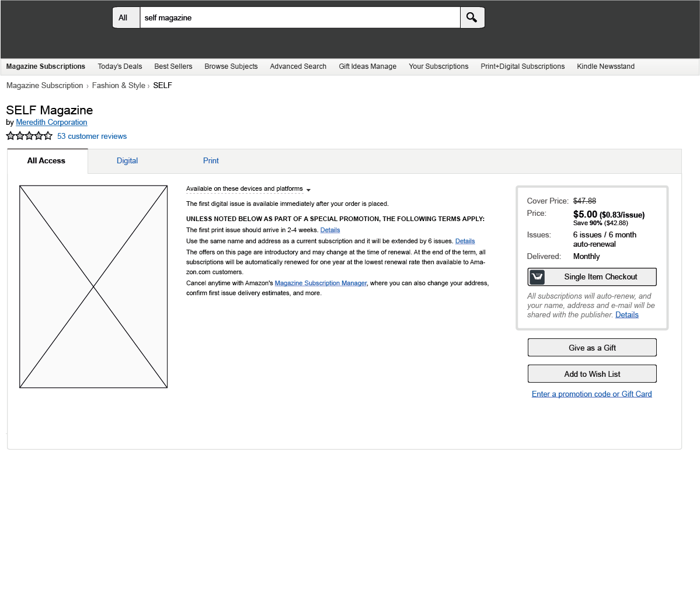Open Advanced Search

click(x=298, y=66)
